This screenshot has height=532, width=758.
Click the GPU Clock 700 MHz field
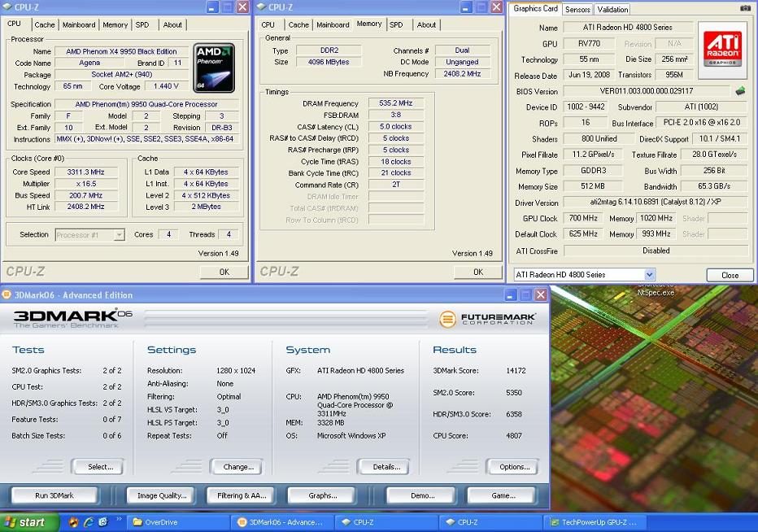click(583, 218)
